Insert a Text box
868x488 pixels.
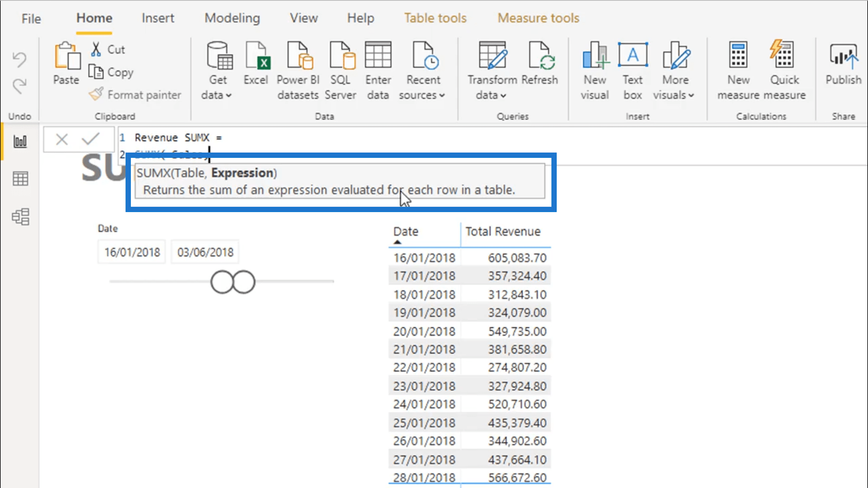[633, 71]
